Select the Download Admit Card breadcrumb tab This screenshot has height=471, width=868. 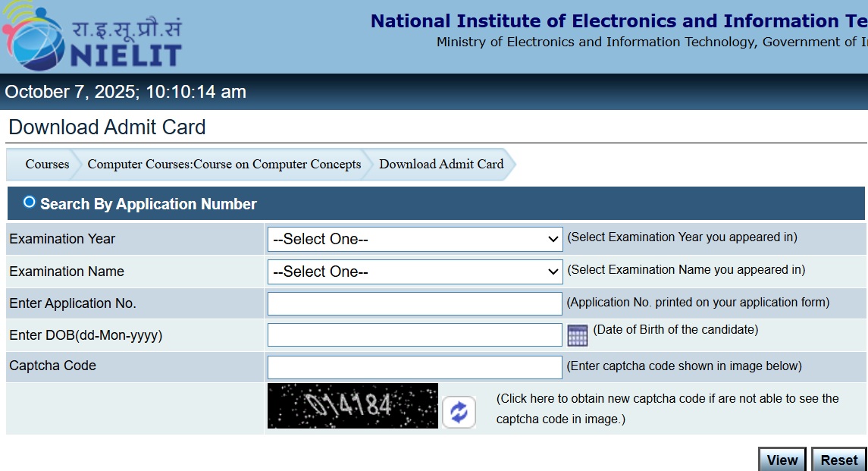coord(440,164)
